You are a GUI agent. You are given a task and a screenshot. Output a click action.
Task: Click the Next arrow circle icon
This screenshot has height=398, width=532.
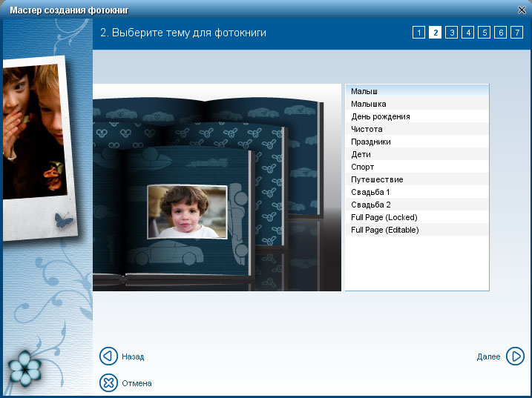point(515,356)
